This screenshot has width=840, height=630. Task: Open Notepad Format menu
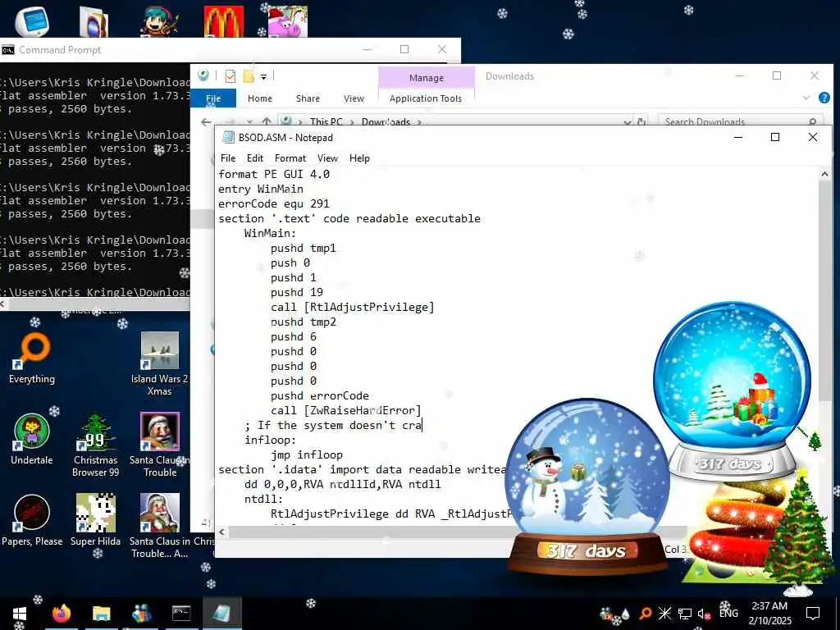(290, 158)
